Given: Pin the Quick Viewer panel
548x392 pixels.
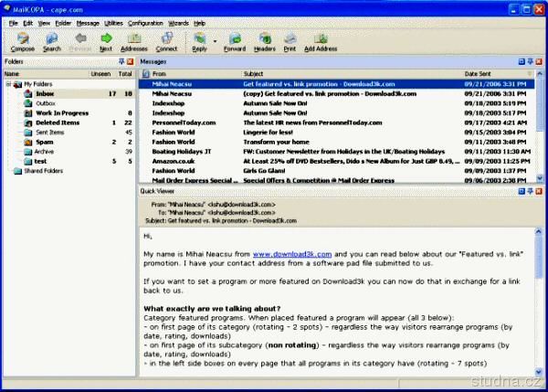Looking at the screenshot, I should tap(530, 191).
